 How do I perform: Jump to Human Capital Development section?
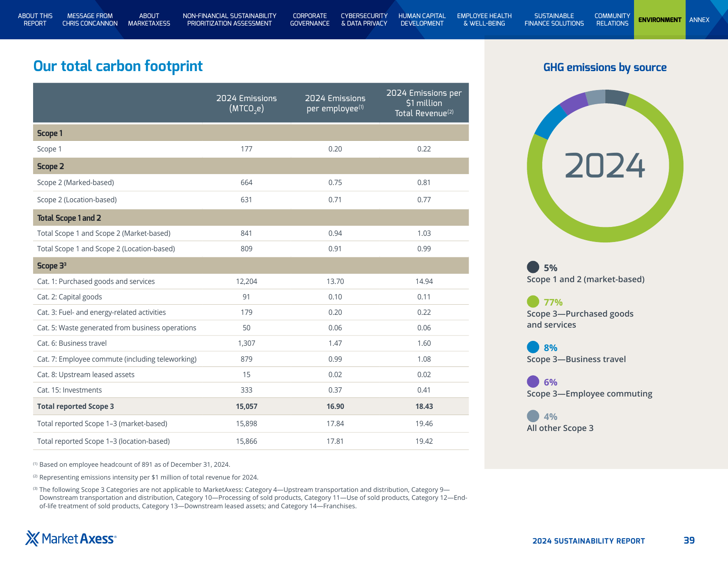(x=422, y=19)
